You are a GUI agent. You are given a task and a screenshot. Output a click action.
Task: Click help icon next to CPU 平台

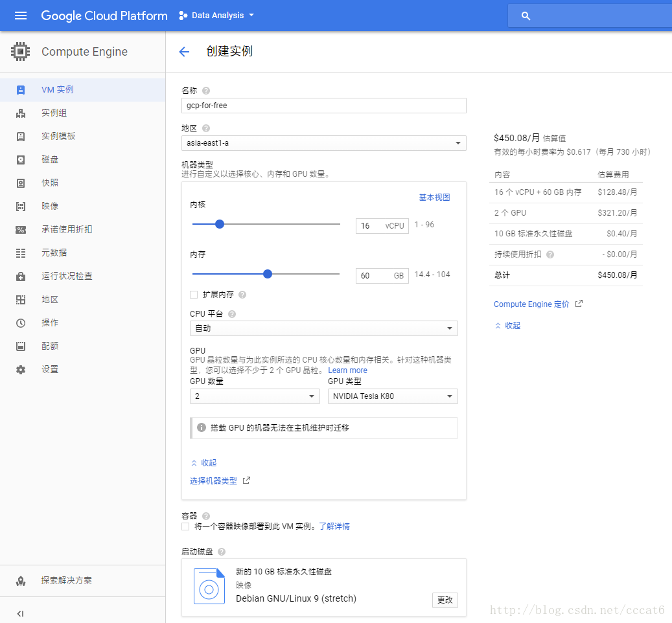[232, 314]
